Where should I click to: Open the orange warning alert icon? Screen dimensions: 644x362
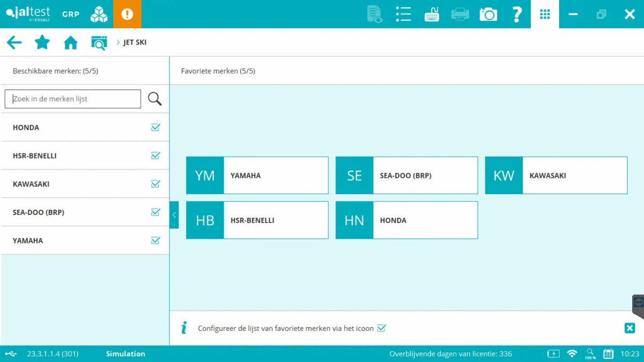pos(127,14)
